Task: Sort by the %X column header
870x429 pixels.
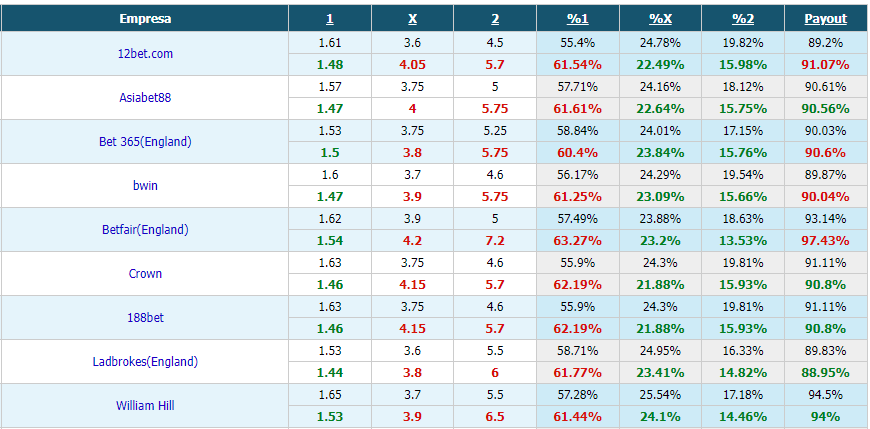Action: point(660,19)
